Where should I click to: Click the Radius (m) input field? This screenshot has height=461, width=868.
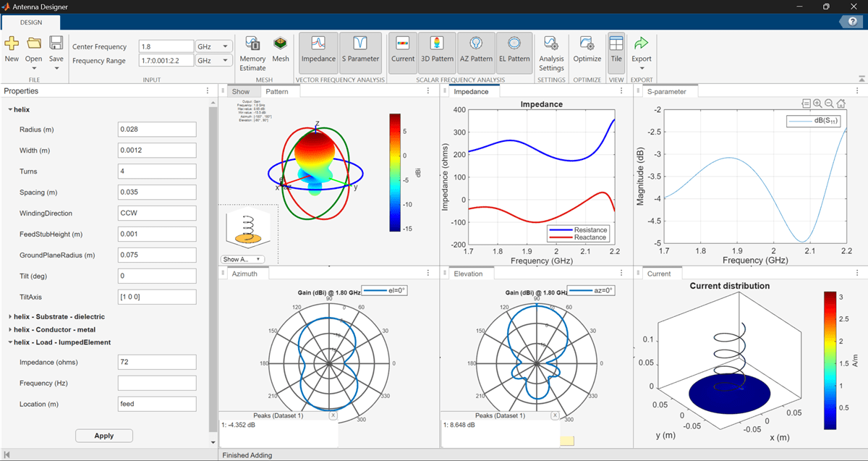click(157, 130)
